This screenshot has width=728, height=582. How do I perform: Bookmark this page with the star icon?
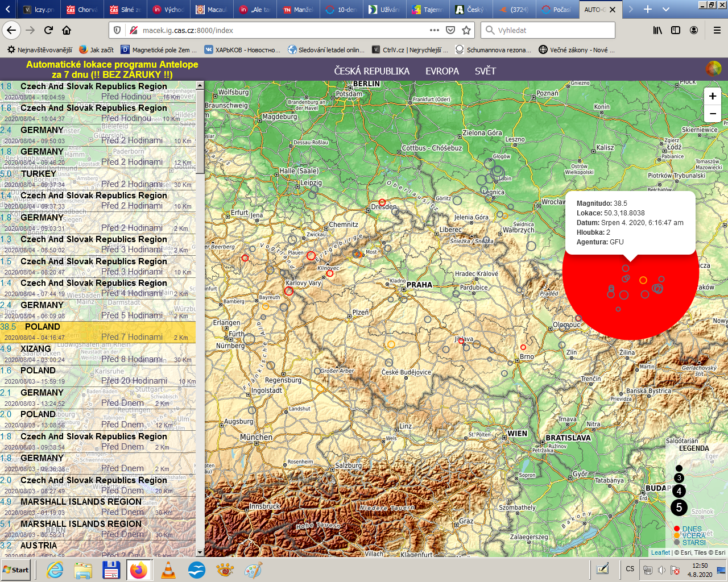click(466, 30)
